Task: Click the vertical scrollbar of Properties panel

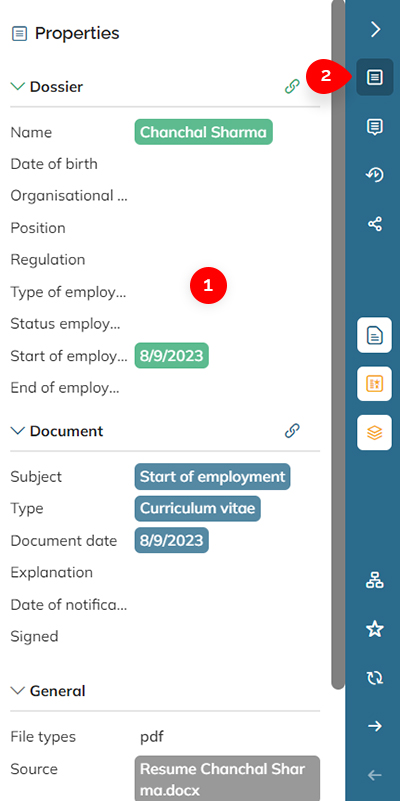Action: [338, 345]
